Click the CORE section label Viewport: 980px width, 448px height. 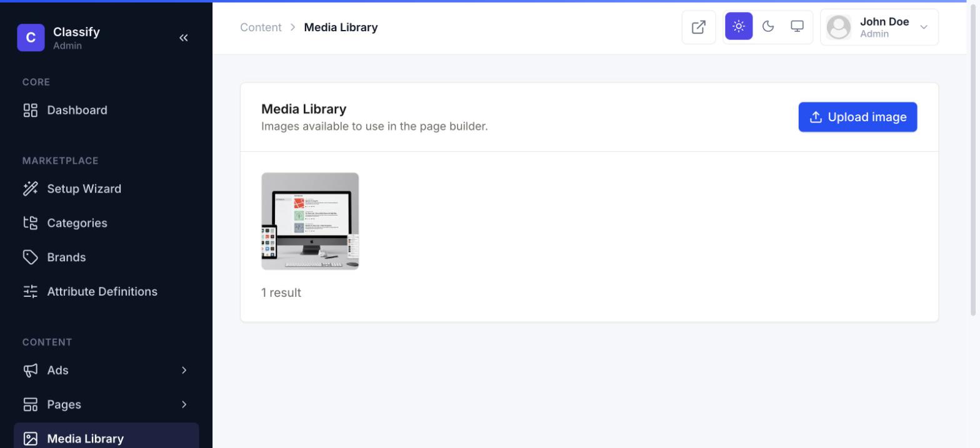tap(36, 82)
